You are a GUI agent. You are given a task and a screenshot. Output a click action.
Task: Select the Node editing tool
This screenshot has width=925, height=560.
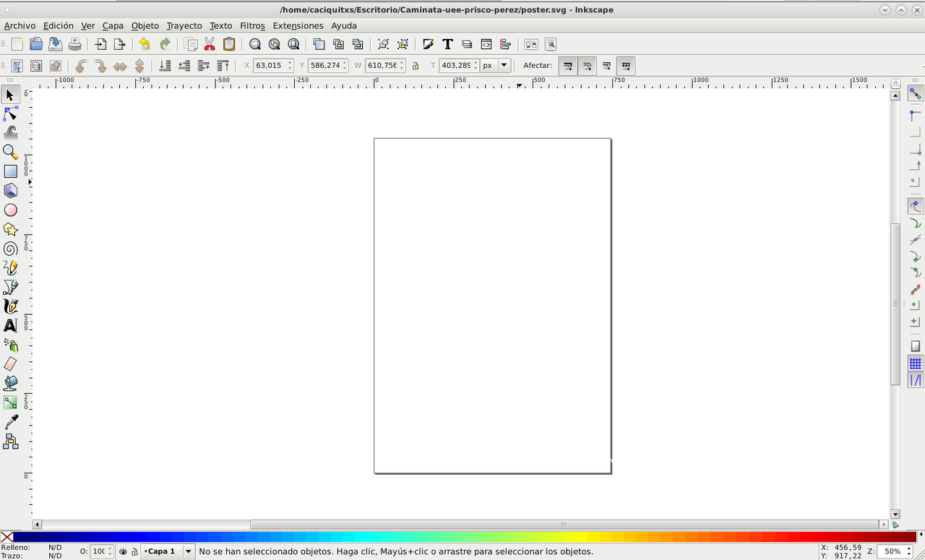10,113
